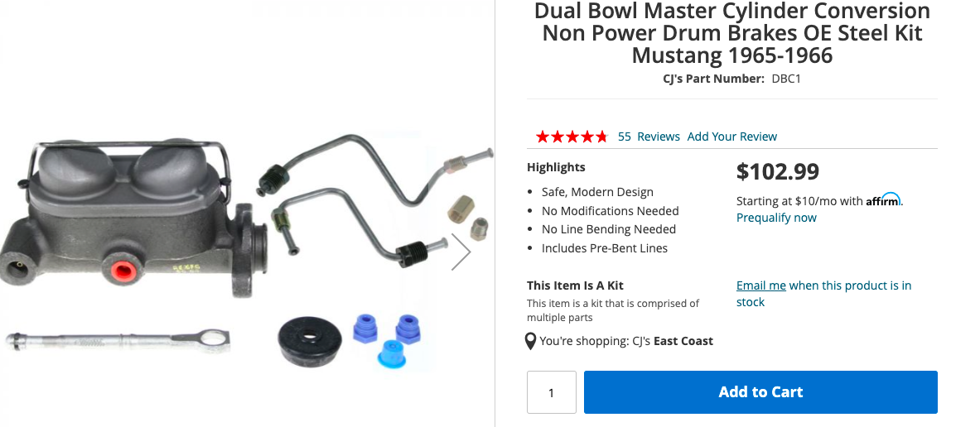Focus the quantity input field

(551, 392)
